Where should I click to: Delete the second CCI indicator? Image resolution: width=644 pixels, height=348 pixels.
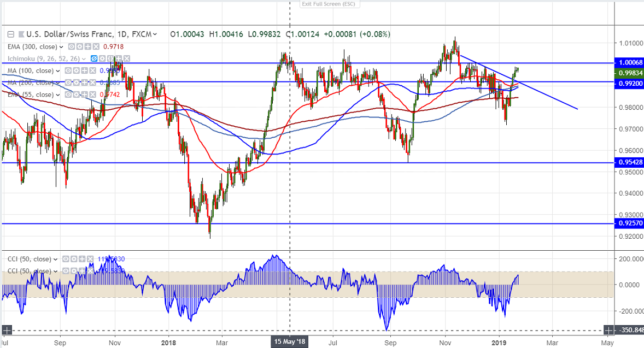click(x=90, y=272)
